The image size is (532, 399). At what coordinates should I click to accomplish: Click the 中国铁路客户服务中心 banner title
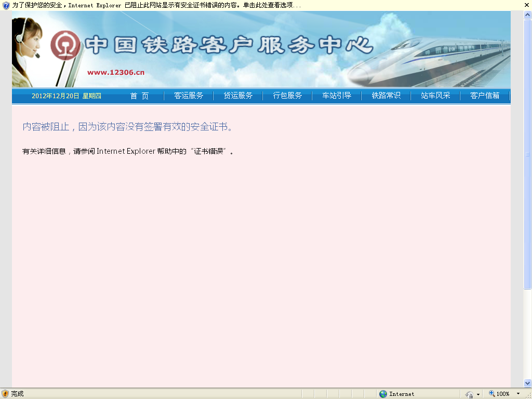click(x=229, y=46)
